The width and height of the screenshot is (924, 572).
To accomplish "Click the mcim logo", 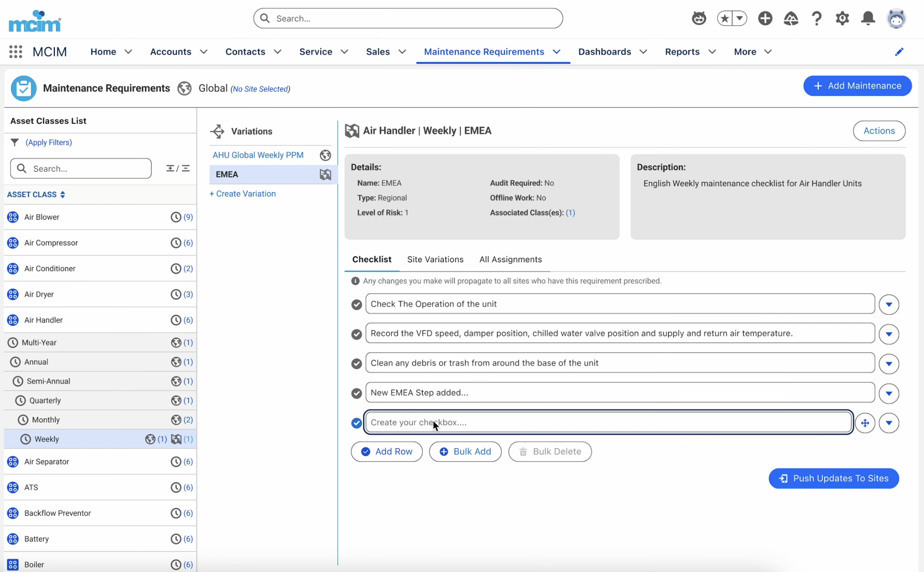I will coord(35,21).
